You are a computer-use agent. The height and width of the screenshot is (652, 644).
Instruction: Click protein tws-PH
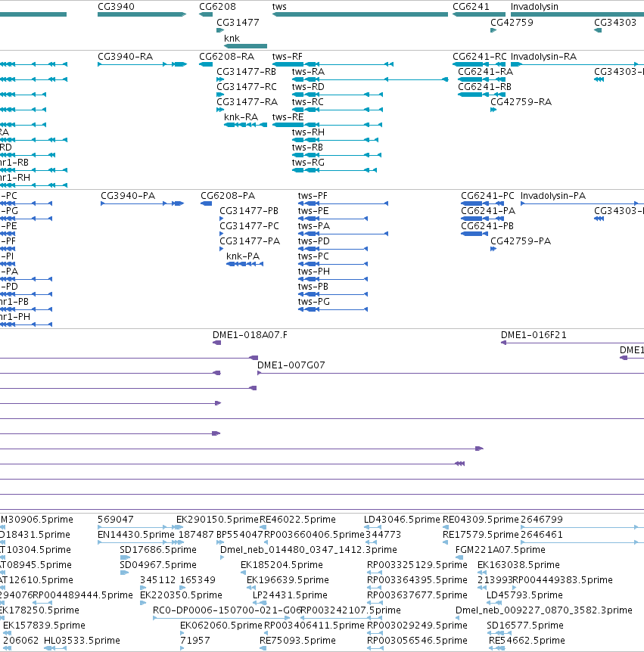click(x=333, y=279)
